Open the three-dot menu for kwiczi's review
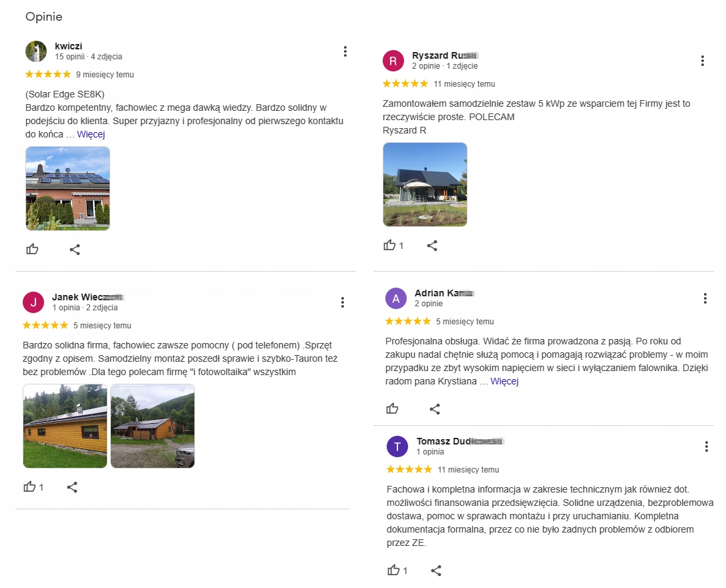This screenshot has width=726, height=588. click(x=345, y=51)
